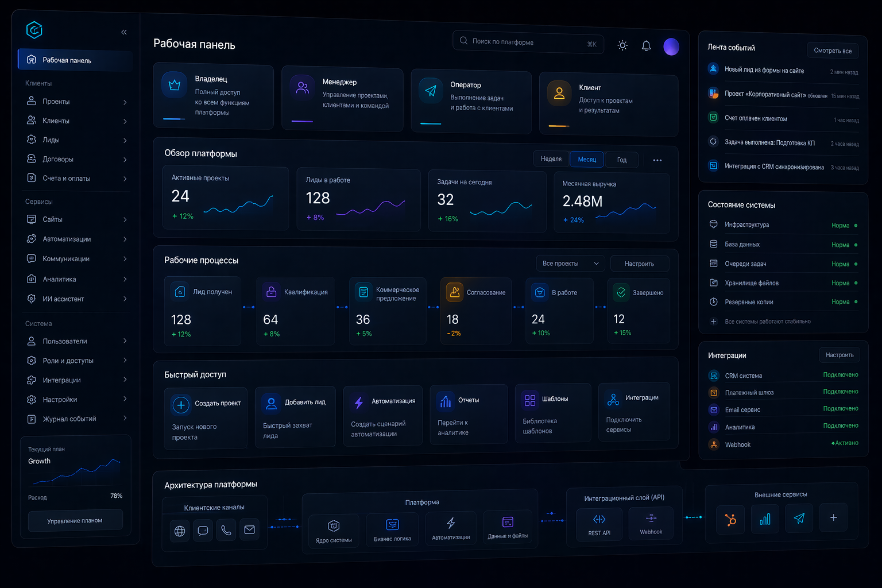
Task: Expand the ИИ ассистент sidebar chevron
Action: (125, 299)
